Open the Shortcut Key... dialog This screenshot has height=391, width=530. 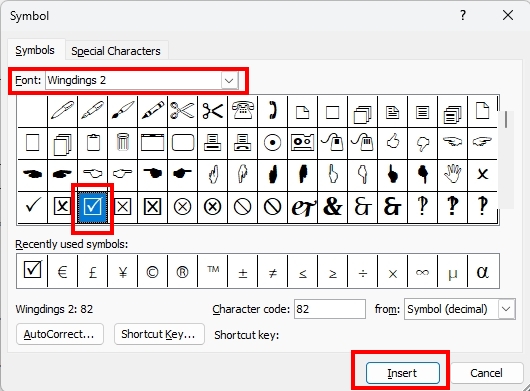[x=159, y=334]
